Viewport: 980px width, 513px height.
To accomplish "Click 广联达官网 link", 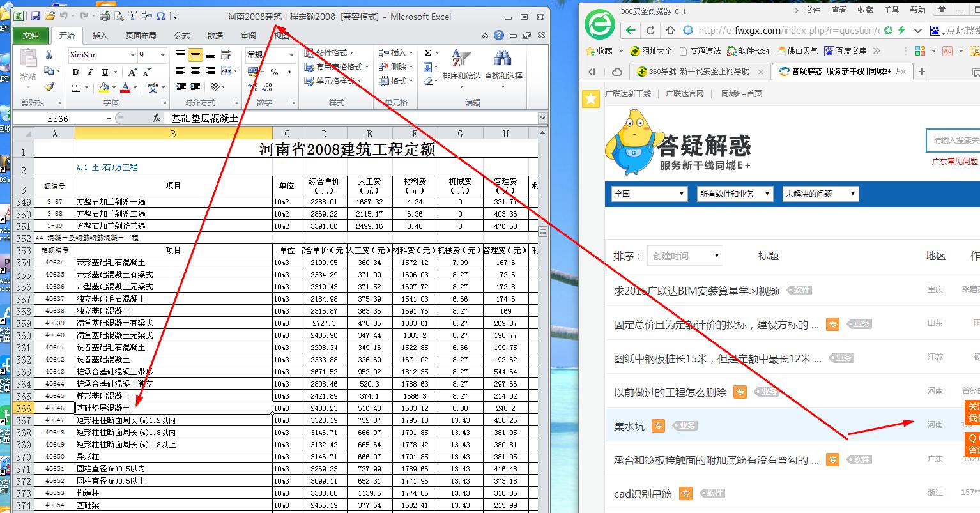I will [685, 93].
